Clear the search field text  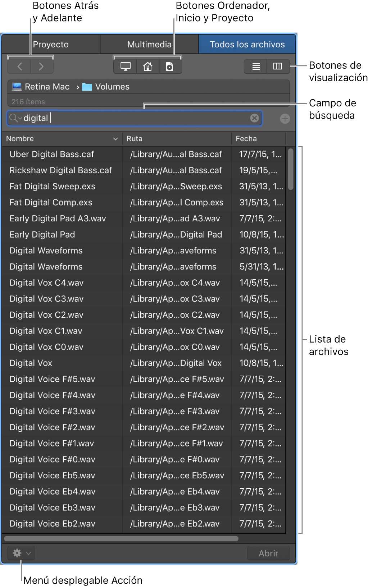254,118
